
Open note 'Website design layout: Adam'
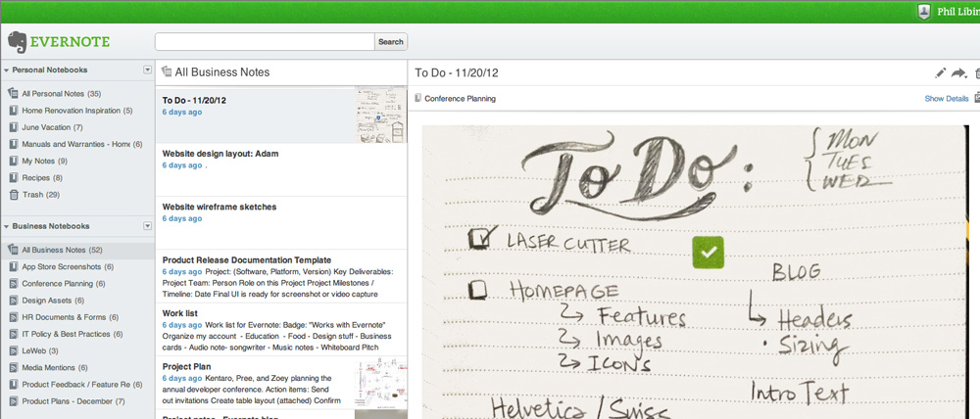(220, 154)
